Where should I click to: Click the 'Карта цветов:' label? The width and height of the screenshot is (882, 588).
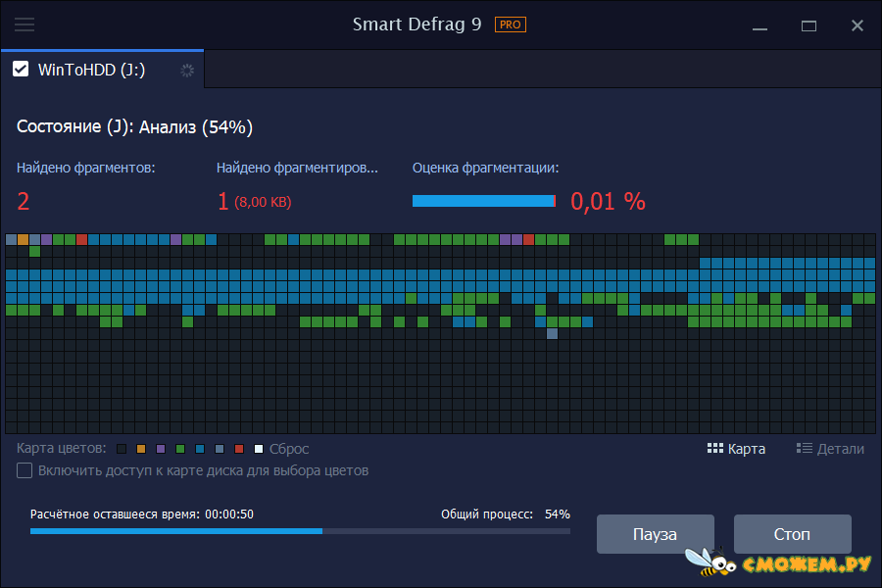point(62,448)
